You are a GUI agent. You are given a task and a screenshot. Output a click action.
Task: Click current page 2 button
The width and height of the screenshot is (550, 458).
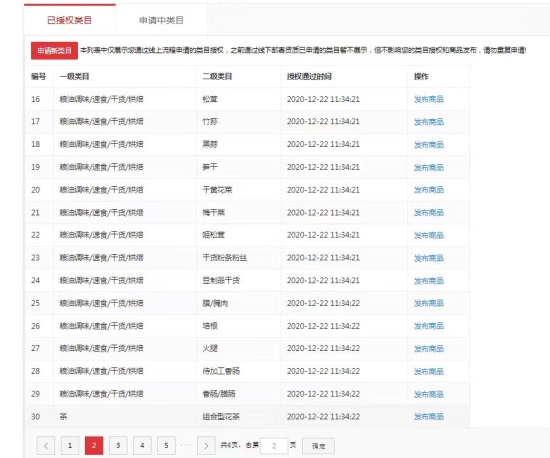point(94,446)
